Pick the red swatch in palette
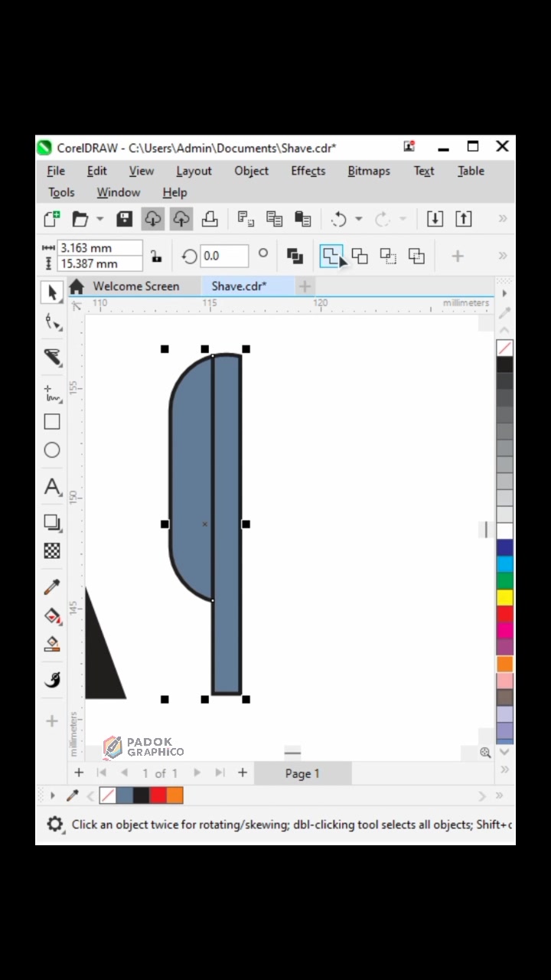Screen dimensions: 551x980 (505, 614)
